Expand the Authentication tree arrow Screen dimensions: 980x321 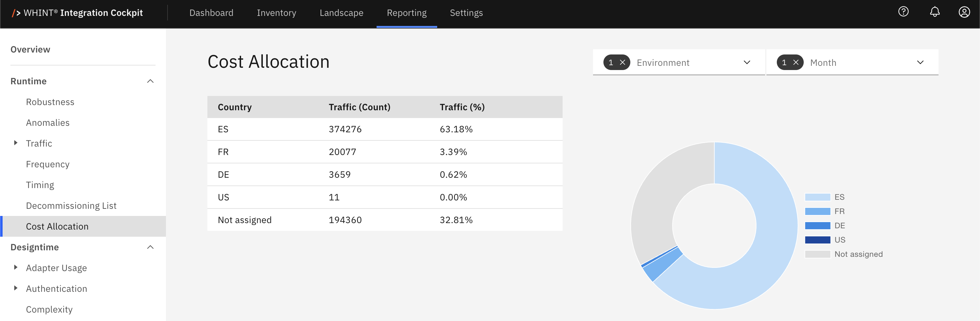(16, 288)
